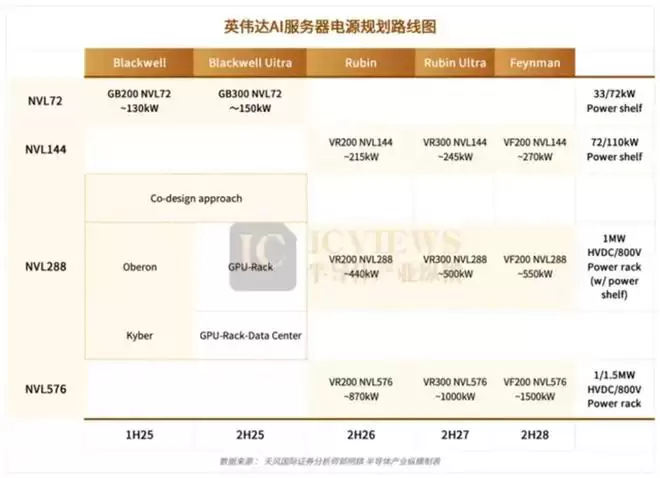Select the GPU-Rack-Data Center cell
Image resolution: width=660 pixels, height=478 pixels.
[x=250, y=335]
